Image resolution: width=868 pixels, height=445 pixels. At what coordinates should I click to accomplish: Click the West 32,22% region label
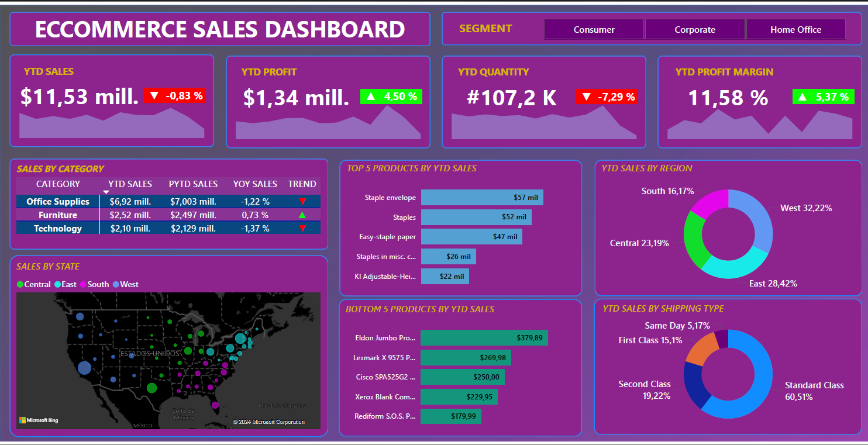pyautogui.click(x=806, y=208)
